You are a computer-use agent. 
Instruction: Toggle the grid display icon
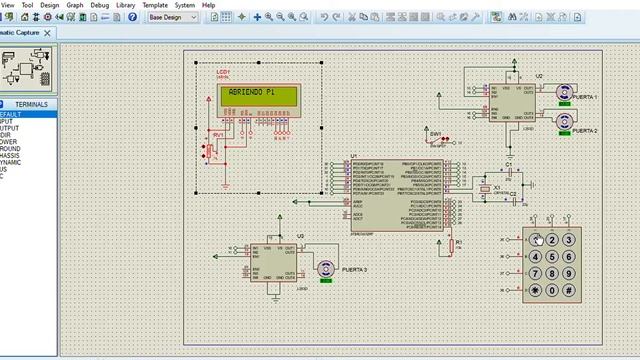226,17
